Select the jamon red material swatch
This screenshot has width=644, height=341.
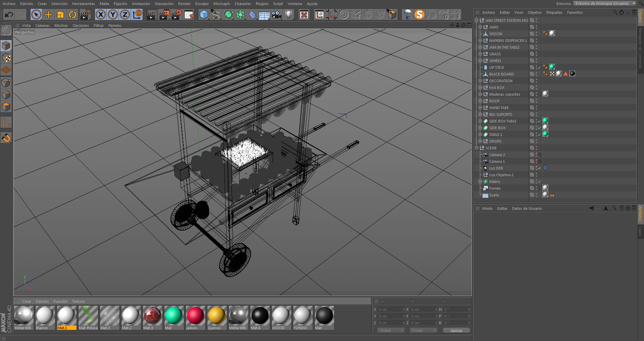tap(195, 316)
